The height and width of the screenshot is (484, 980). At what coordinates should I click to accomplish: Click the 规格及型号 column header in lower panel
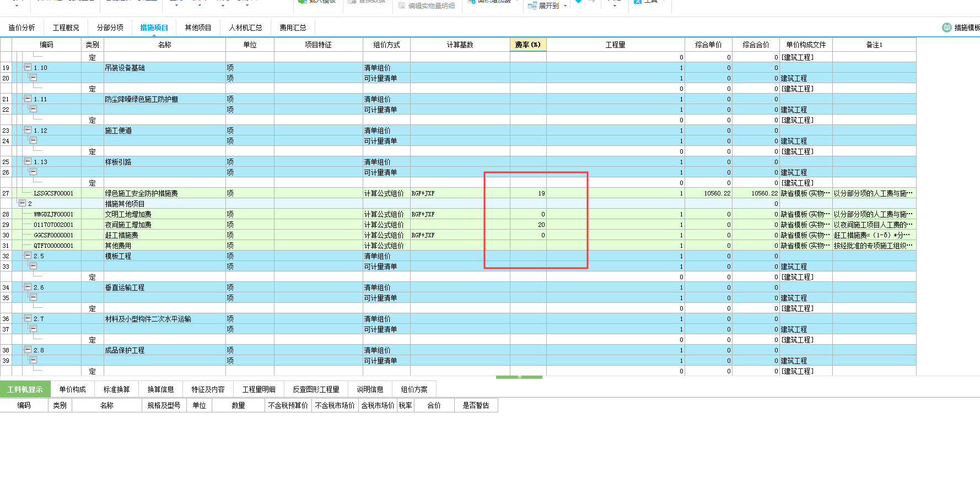click(164, 405)
